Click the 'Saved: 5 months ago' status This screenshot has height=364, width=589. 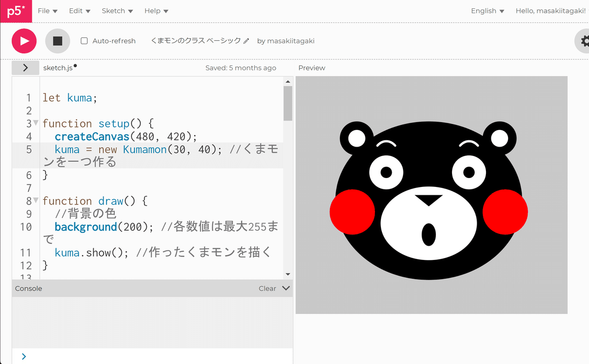point(241,68)
